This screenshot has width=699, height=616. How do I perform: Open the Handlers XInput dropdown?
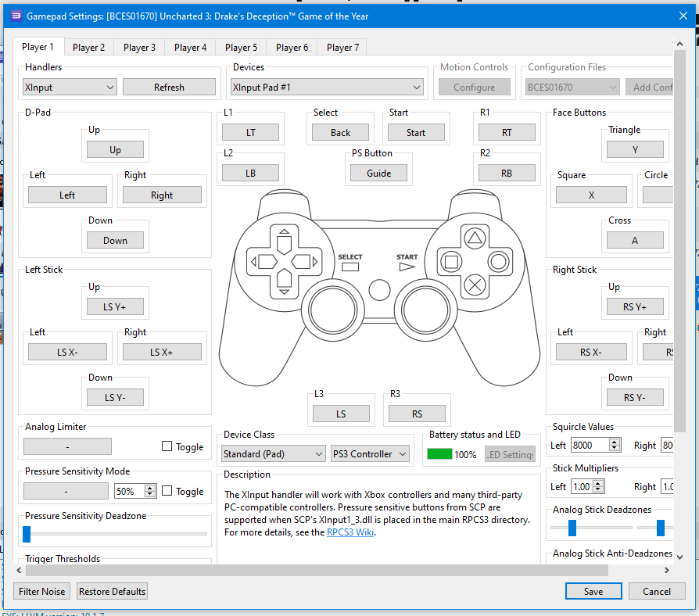[70, 88]
